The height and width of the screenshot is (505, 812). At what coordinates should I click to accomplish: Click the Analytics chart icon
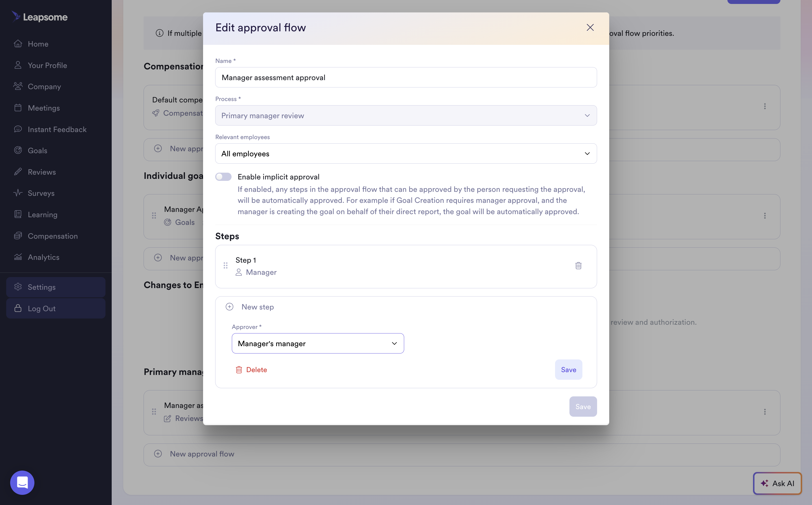18,257
